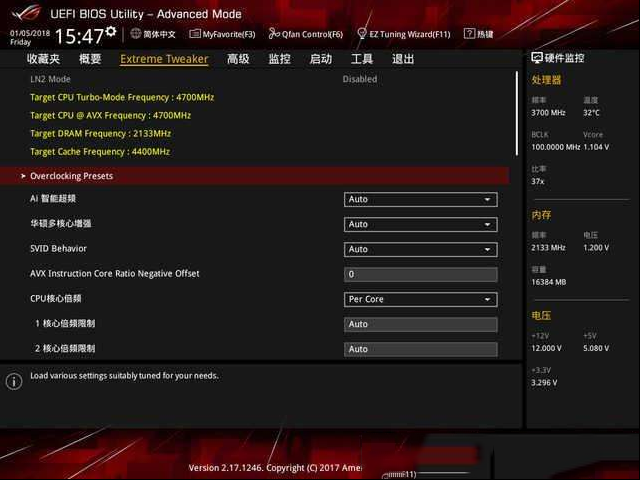Click Qfan Control(F6) label
This screenshot has height=480, width=640.
(313, 34)
